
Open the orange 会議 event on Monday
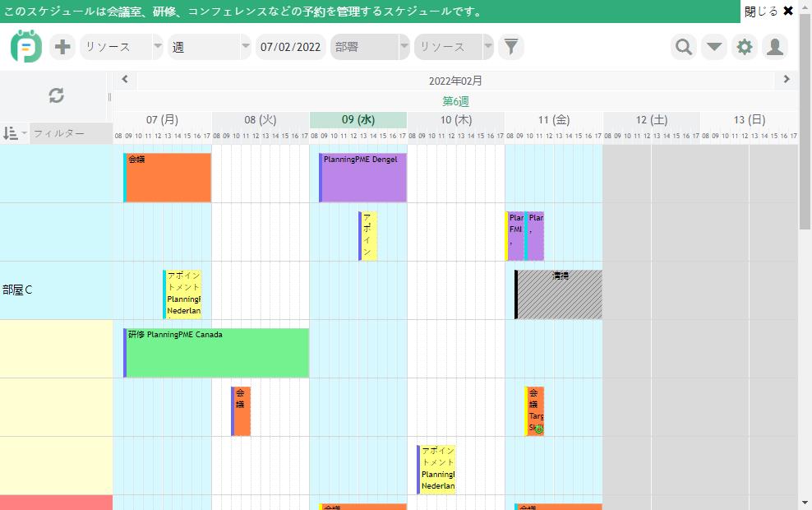click(168, 177)
